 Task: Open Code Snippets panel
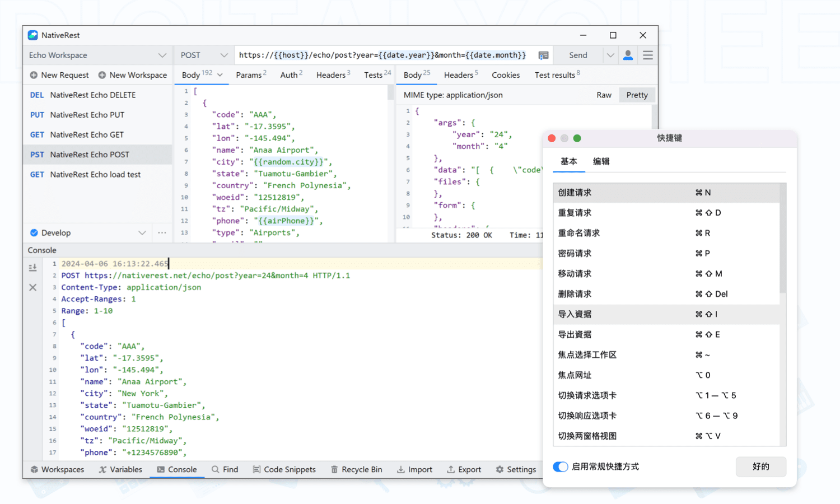pos(284,469)
